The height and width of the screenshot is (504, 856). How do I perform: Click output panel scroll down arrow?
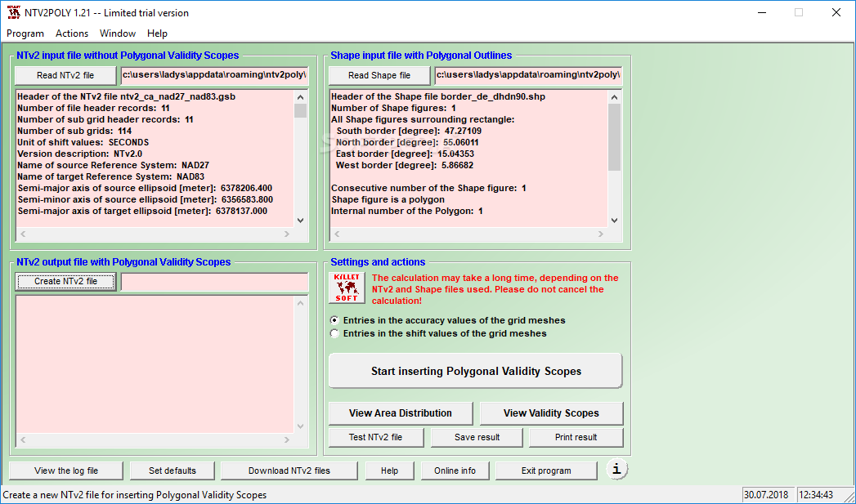click(300, 426)
